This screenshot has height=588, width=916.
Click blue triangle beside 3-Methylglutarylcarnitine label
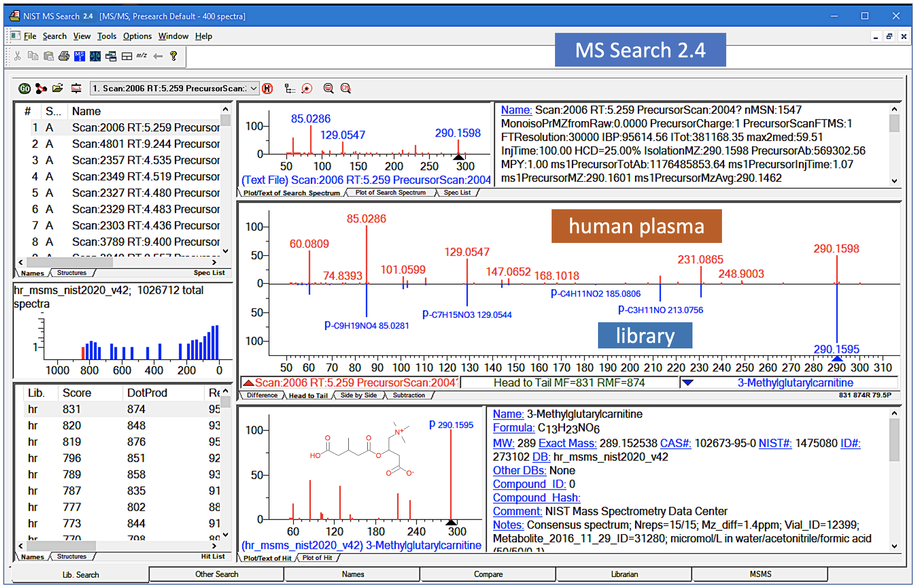[x=688, y=383]
